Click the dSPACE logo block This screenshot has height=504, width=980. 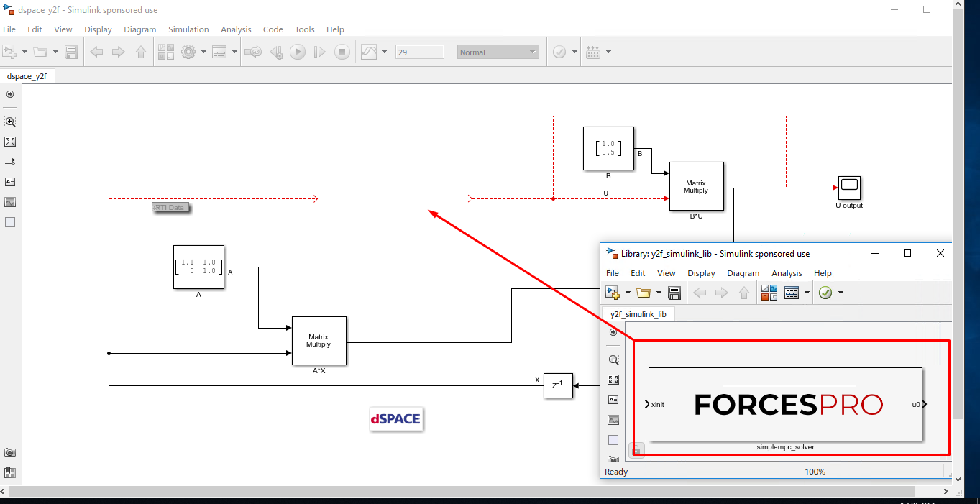coord(395,419)
